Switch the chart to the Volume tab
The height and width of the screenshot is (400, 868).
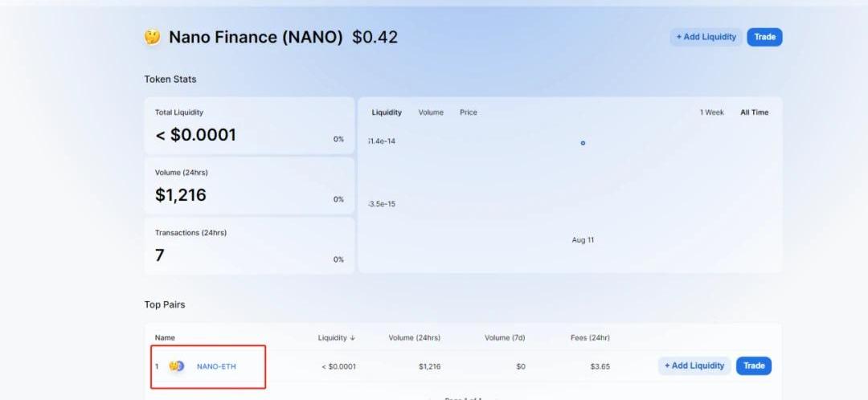click(x=431, y=112)
